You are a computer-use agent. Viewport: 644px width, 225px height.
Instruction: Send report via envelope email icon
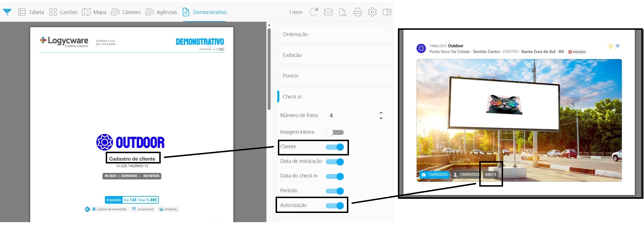click(x=328, y=12)
